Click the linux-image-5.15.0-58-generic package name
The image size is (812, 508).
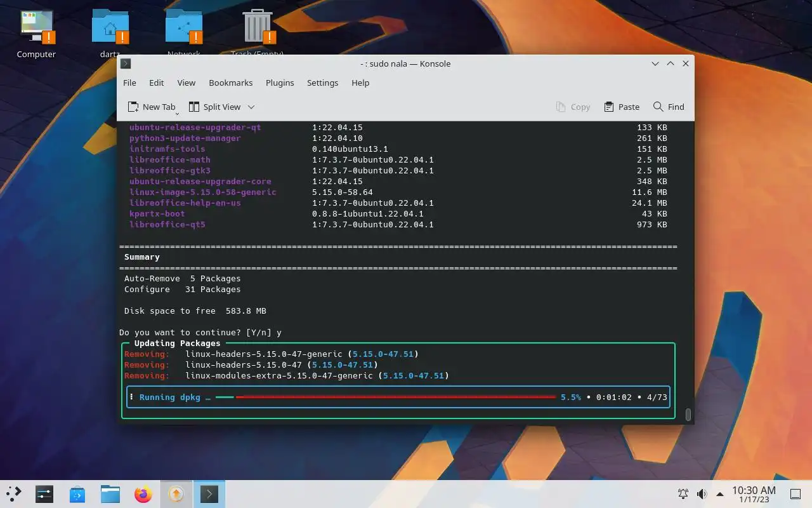tap(203, 192)
